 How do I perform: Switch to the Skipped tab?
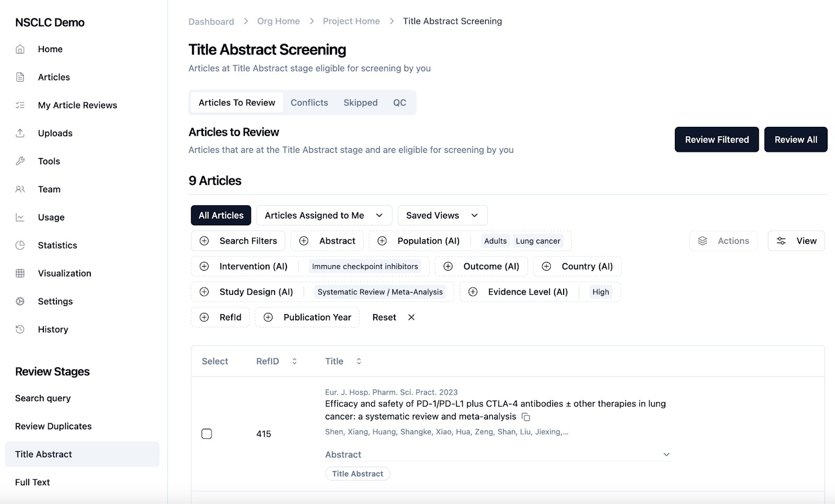[x=360, y=103]
